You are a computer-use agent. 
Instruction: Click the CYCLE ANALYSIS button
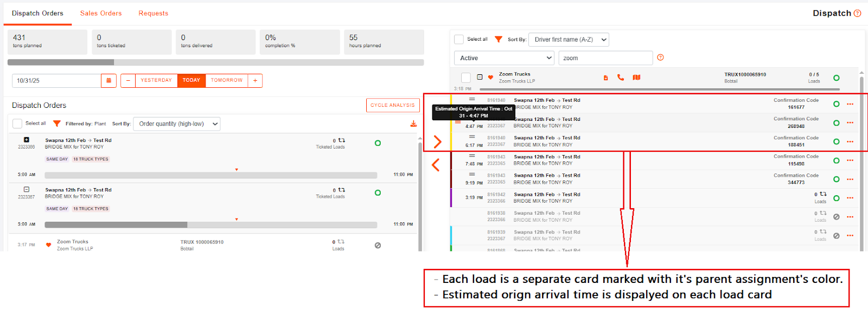coord(392,105)
